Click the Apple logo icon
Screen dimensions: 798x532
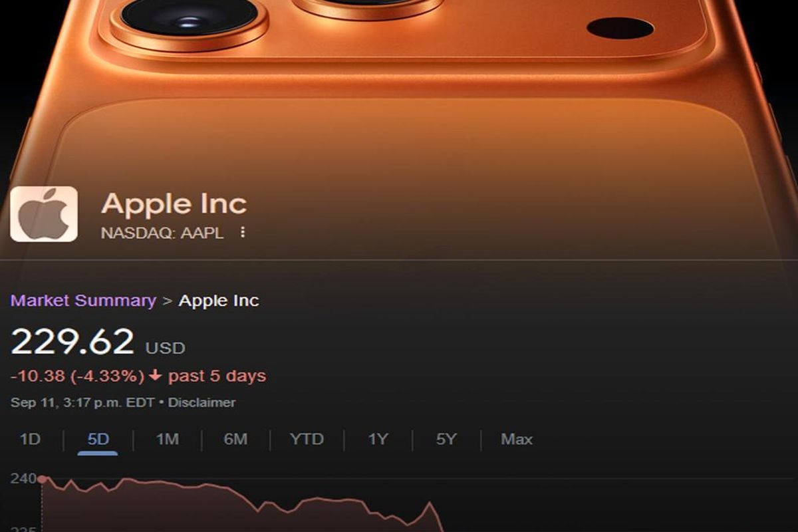44,213
